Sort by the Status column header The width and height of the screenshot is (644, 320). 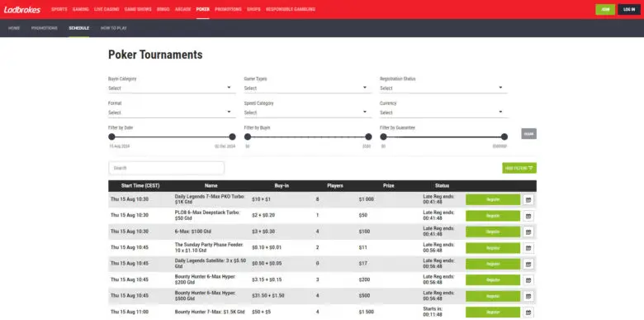pos(443,186)
